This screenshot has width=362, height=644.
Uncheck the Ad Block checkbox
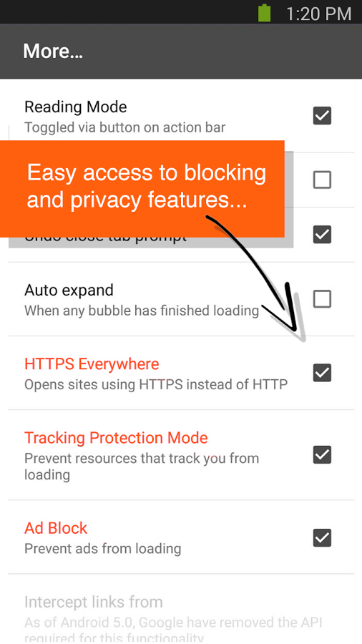point(322,537)
